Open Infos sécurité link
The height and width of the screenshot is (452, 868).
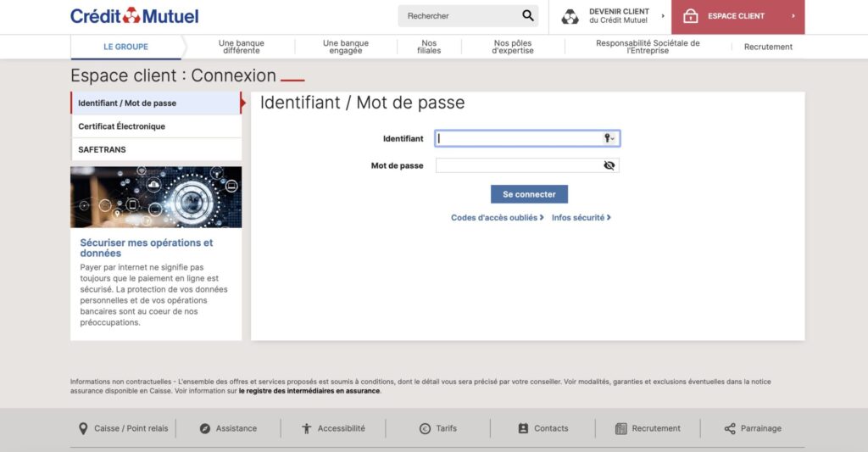coord(581,218)
